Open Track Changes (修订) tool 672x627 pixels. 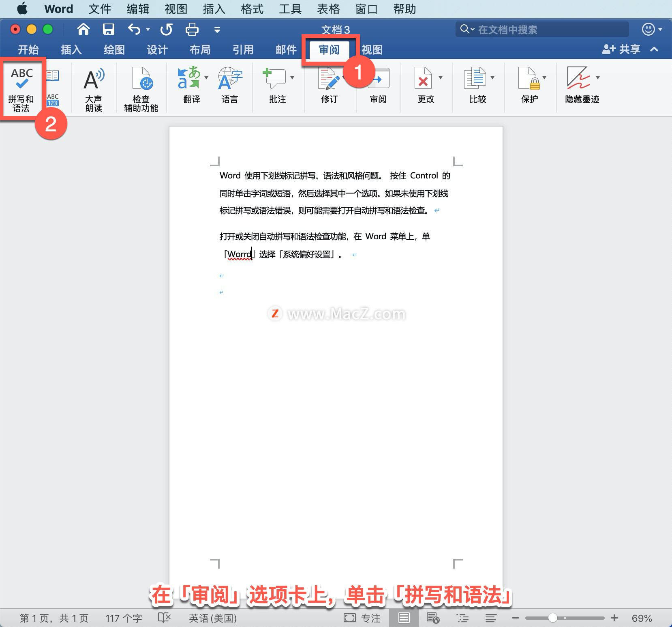click(329, 85)
